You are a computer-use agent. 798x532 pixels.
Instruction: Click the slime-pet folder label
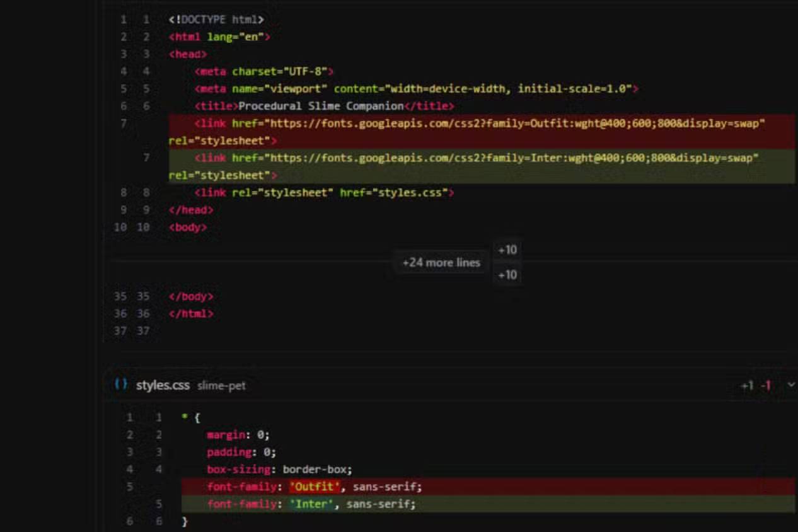coord(221,386)
